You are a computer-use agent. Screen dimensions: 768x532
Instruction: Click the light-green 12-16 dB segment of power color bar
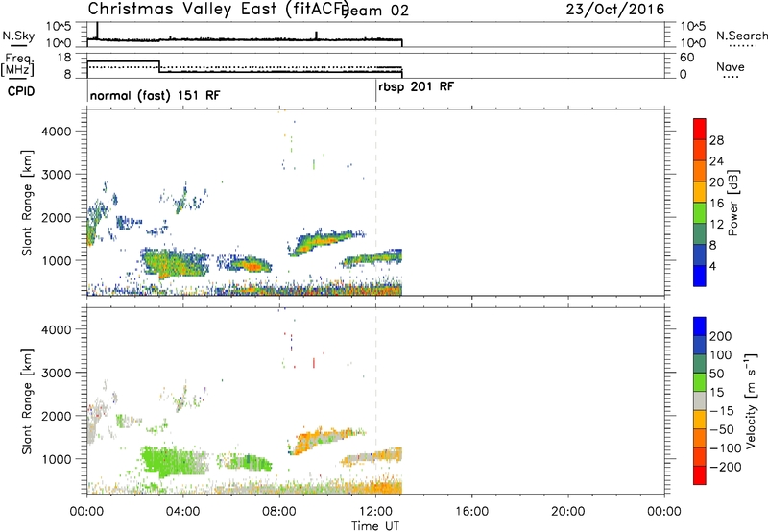click(x=700, y=213)
